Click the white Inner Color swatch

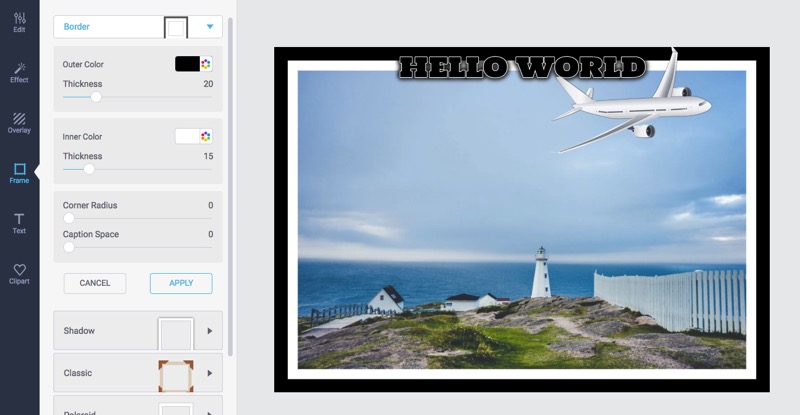tap(187, 136)
